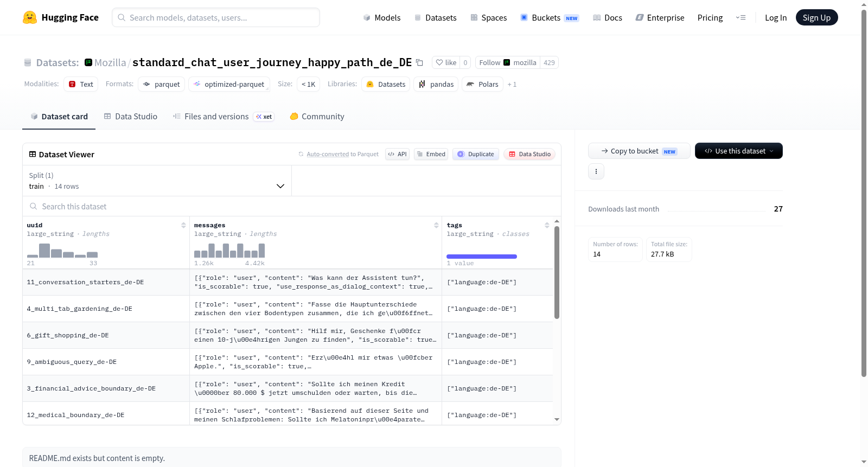Image resolution: width=868 pixels, height=467 pixels.
Task: Switch to the Data Studio tab
Action: 131,117
